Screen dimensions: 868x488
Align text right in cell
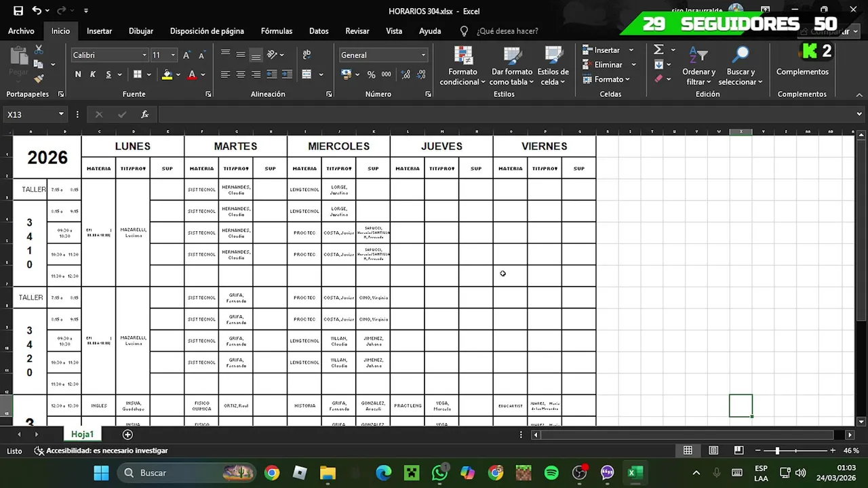256,75
